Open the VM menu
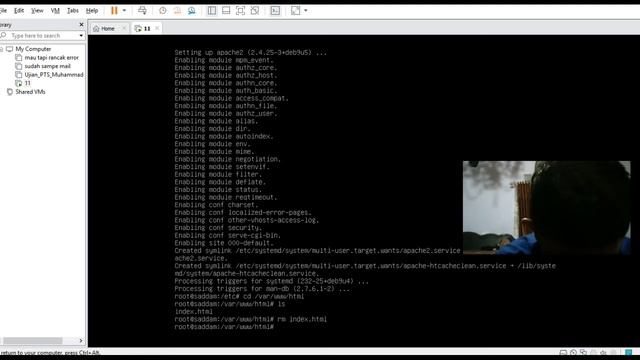Screen dimensions: 640x360 pos(55,11)
